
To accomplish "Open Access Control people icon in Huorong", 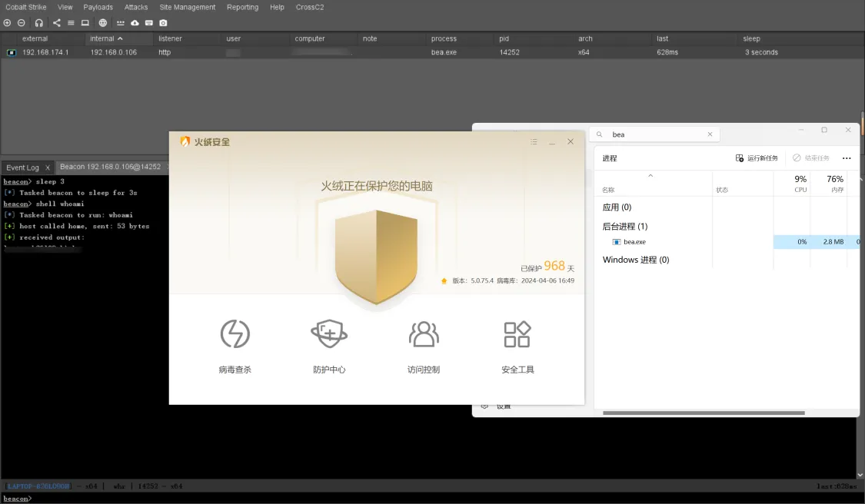I will (424, 333).
